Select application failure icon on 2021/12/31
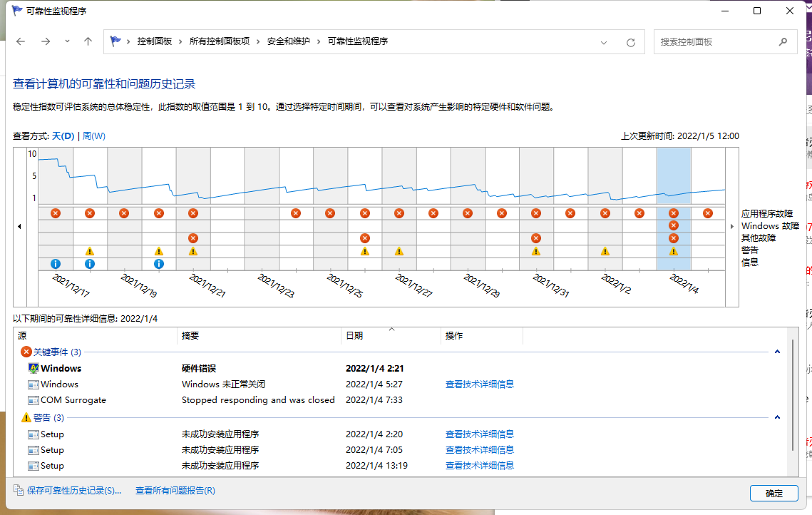This screenshot has width=812, height=515. point(536,213)
